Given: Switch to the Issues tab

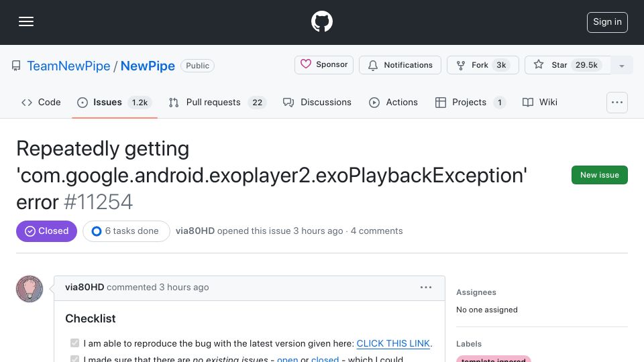Looking at the screenshot, I should pos(114,102).
